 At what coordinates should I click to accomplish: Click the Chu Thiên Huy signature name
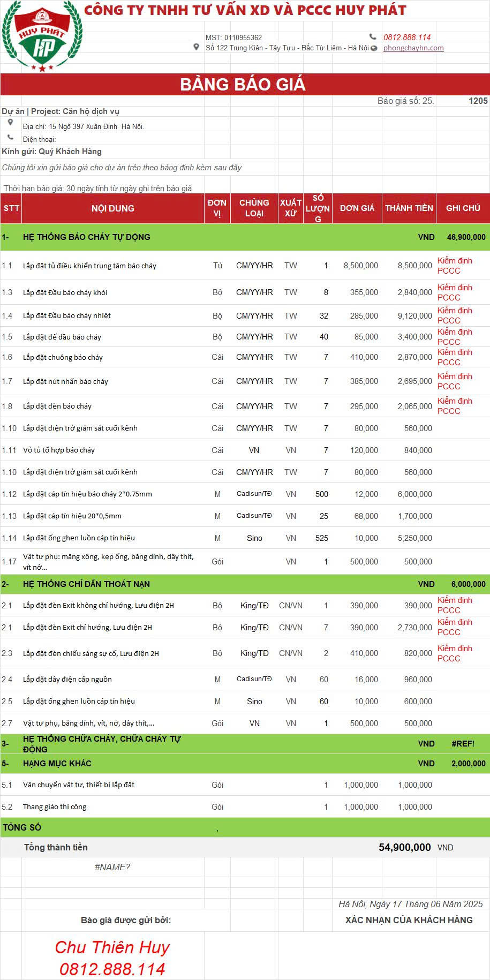point(112,947)
